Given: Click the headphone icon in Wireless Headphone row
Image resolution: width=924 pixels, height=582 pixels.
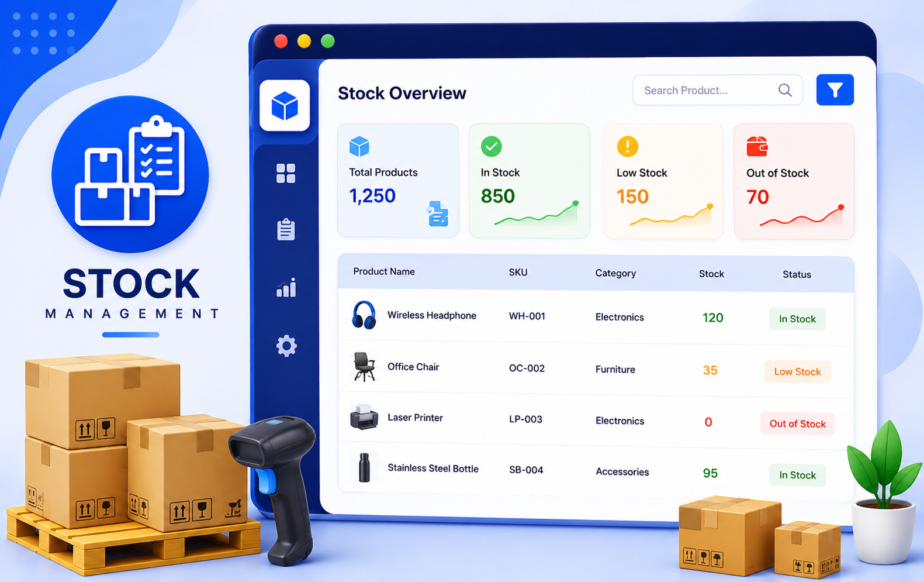Looking at the screenshot, I should 364,315.
